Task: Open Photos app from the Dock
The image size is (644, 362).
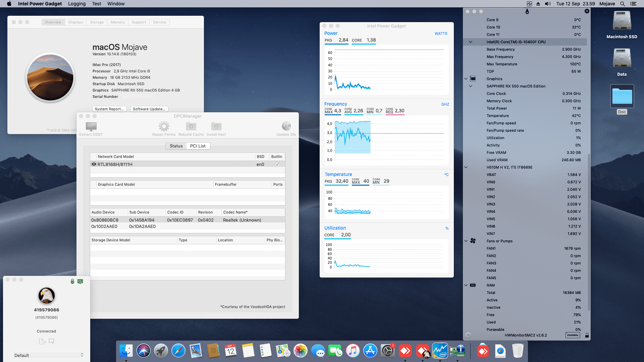Action: pos(301,351)
